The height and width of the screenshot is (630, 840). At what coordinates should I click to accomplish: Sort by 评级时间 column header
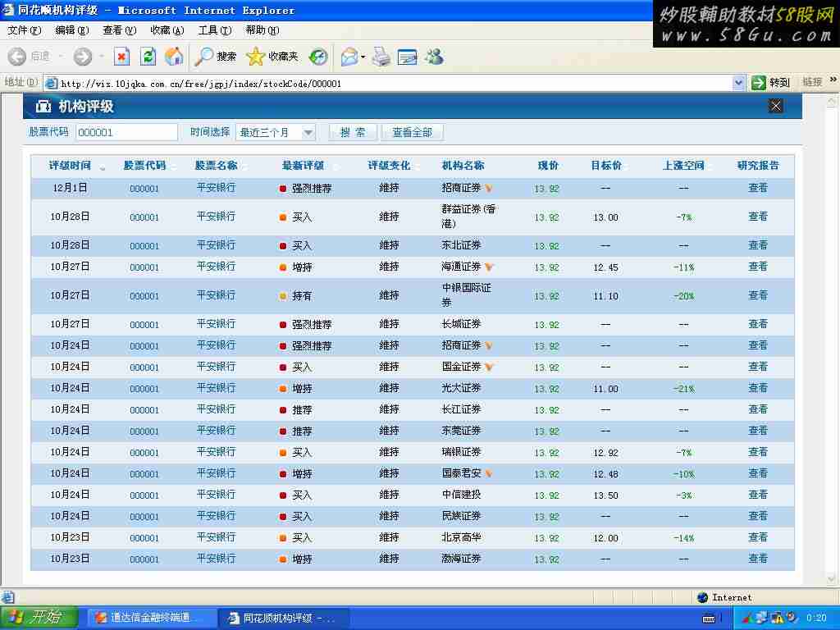click(71, 166)
